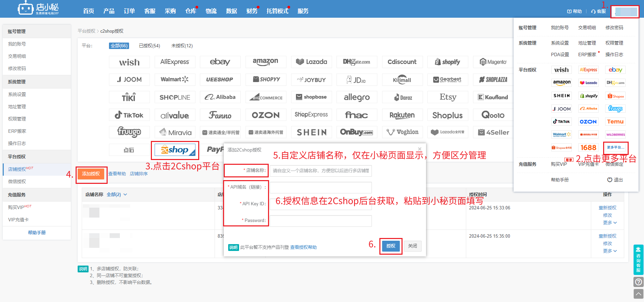
Task: Open the 产品 menu
Action: [109, 11]
